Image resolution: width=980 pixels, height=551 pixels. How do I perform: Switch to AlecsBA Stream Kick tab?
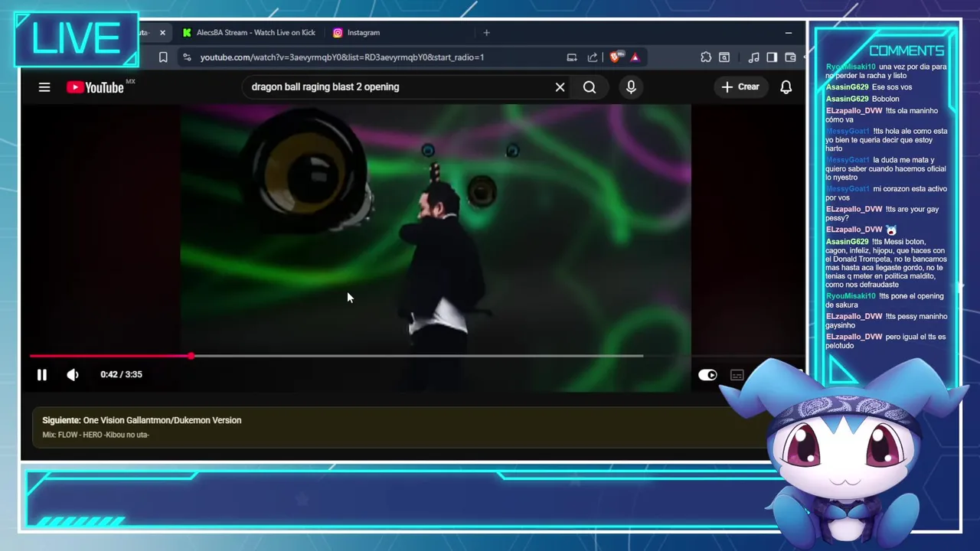(x=249, y=33)
